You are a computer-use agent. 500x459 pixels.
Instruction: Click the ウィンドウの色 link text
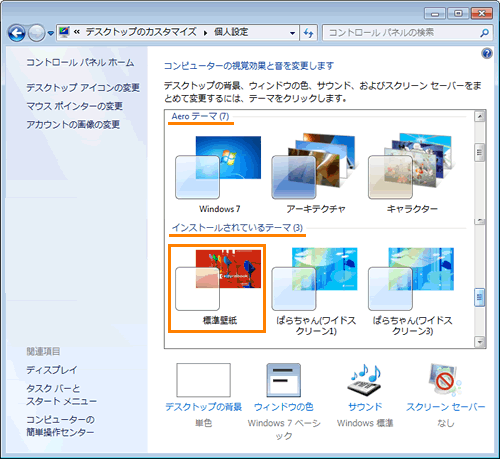[284, 407]
